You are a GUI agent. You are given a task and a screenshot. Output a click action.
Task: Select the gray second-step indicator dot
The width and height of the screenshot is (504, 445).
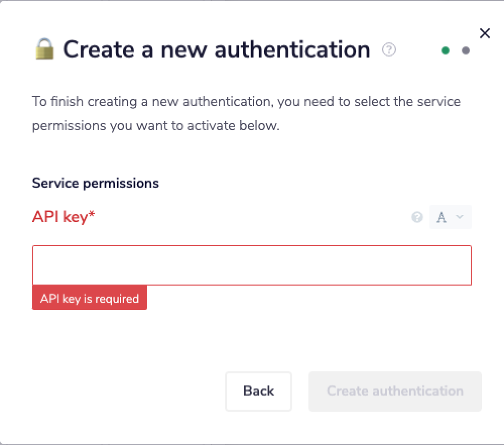(x=466, y=50)
